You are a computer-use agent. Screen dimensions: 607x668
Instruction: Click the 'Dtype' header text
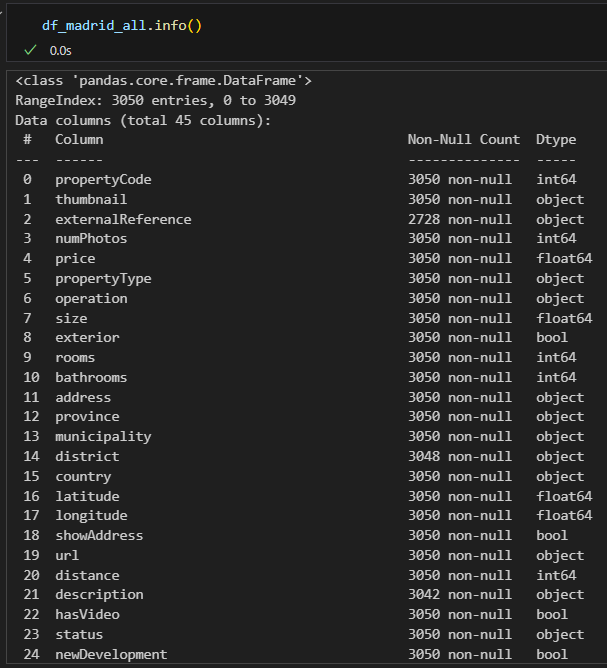556,139
